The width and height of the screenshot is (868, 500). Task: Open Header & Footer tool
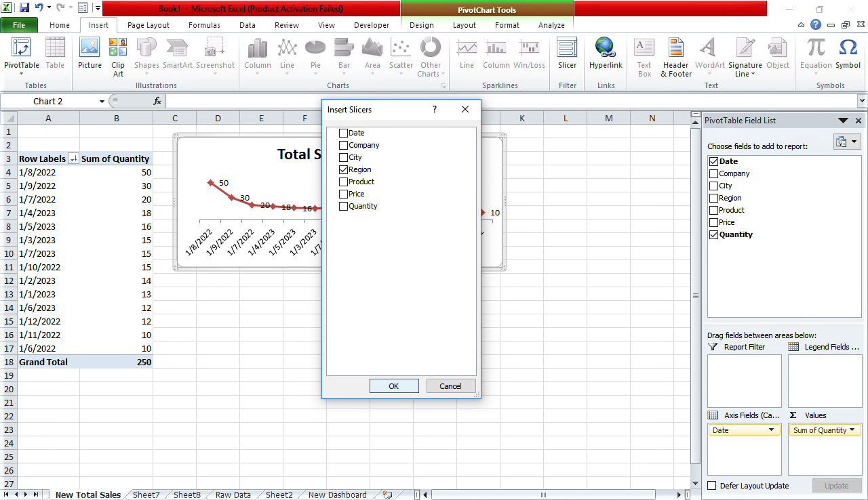676,57
